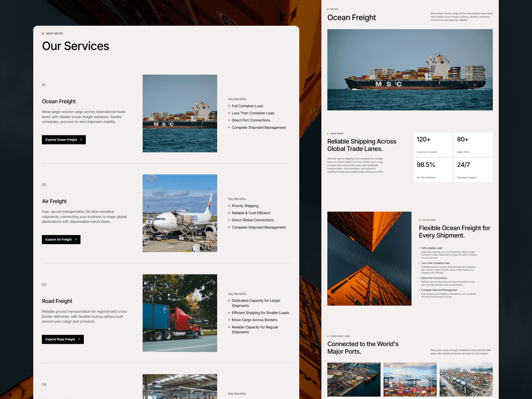Viewport: 532px width, 399px height.
Task: Select the aerial port photo with docked ship
Action: (354, 380)
